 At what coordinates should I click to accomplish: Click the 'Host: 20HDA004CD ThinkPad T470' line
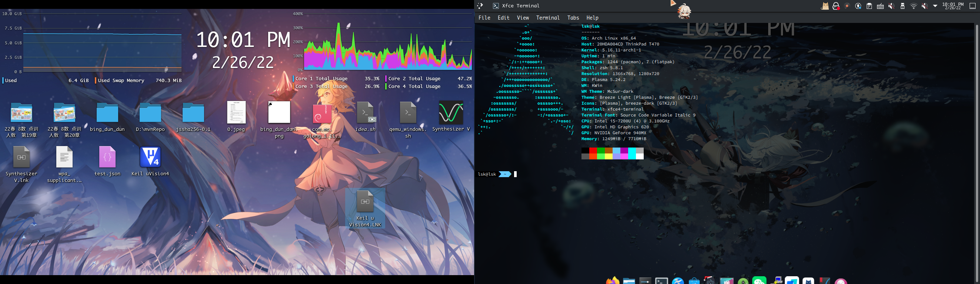point(620,44)
